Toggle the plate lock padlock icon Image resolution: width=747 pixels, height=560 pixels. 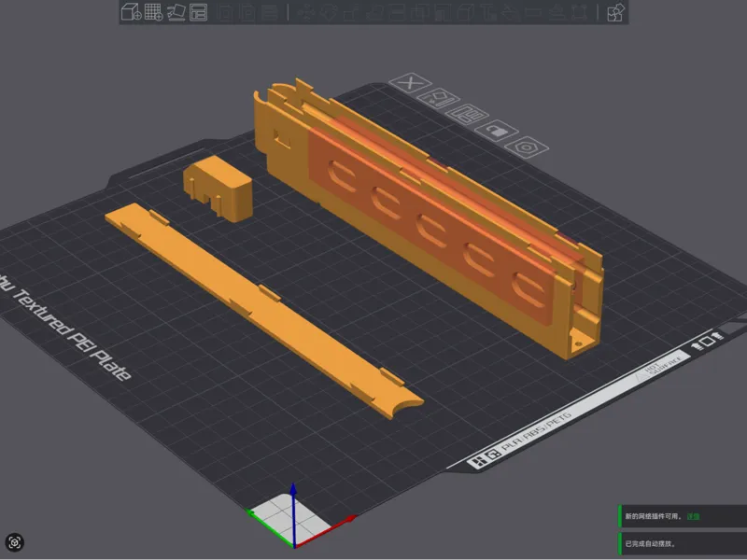coord(497,131)
